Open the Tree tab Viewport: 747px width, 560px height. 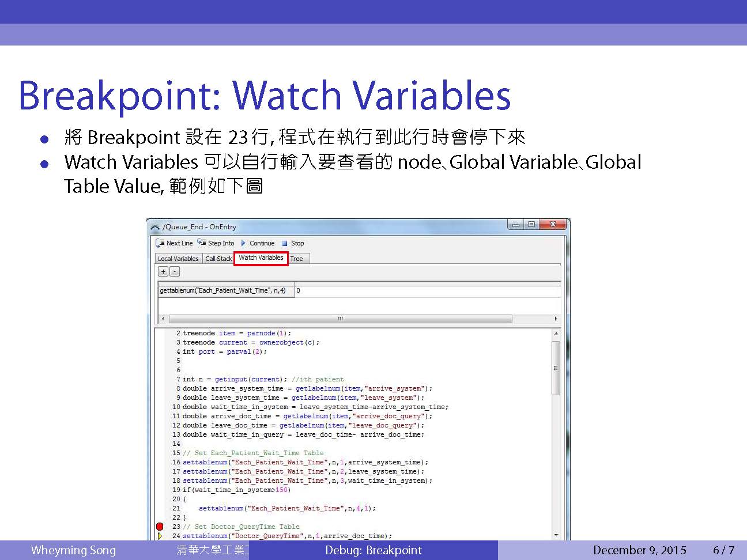[297, 259]
